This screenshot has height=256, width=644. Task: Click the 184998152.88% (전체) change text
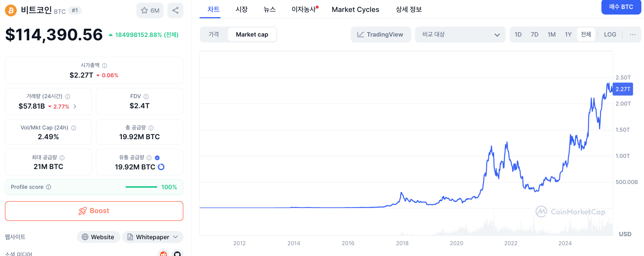coord(147,35)
